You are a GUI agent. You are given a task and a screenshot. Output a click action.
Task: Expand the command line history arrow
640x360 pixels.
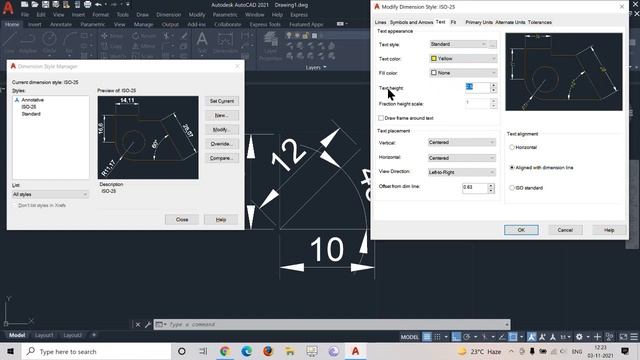(507, 324)
